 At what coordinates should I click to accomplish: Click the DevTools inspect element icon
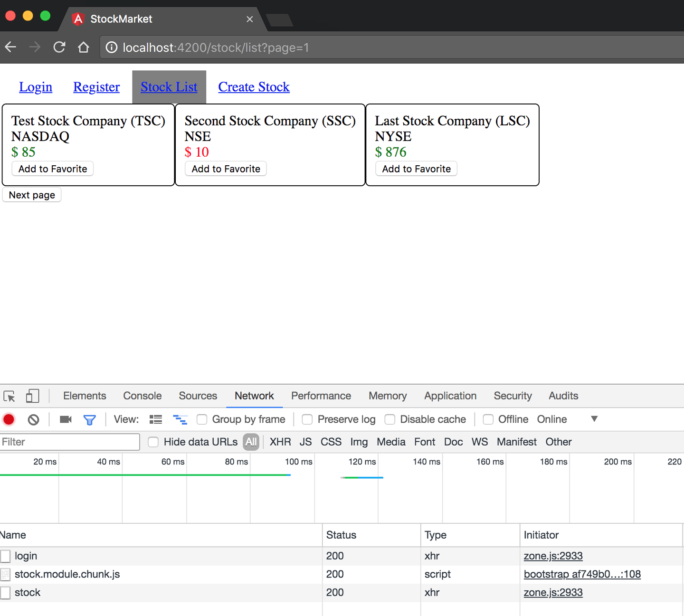click(9, 396)
